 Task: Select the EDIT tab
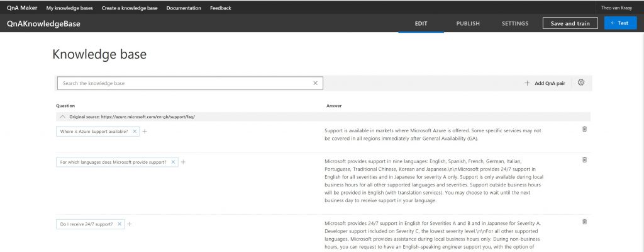point(421,23)
